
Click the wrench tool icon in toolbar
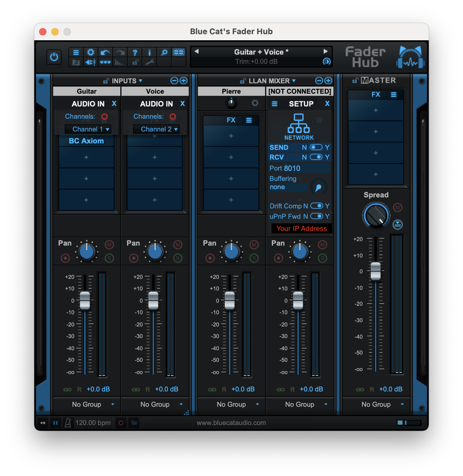(x=149, y=62)
